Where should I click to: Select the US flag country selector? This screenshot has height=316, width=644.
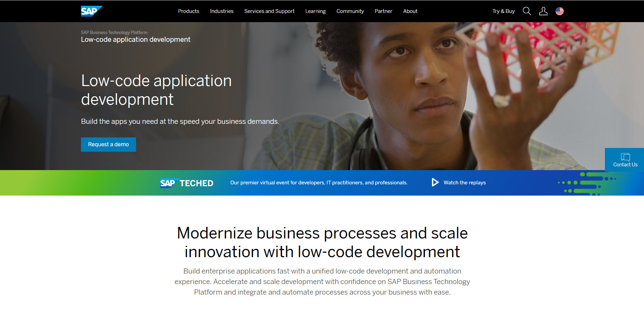559,11
